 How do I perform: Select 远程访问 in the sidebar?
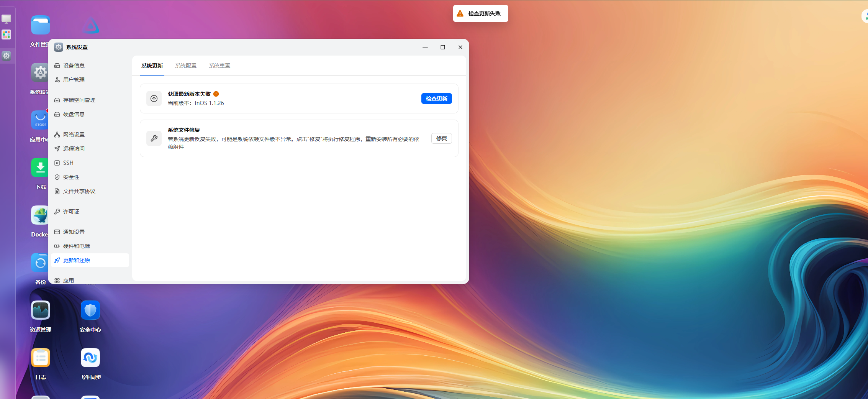(90, 149)
